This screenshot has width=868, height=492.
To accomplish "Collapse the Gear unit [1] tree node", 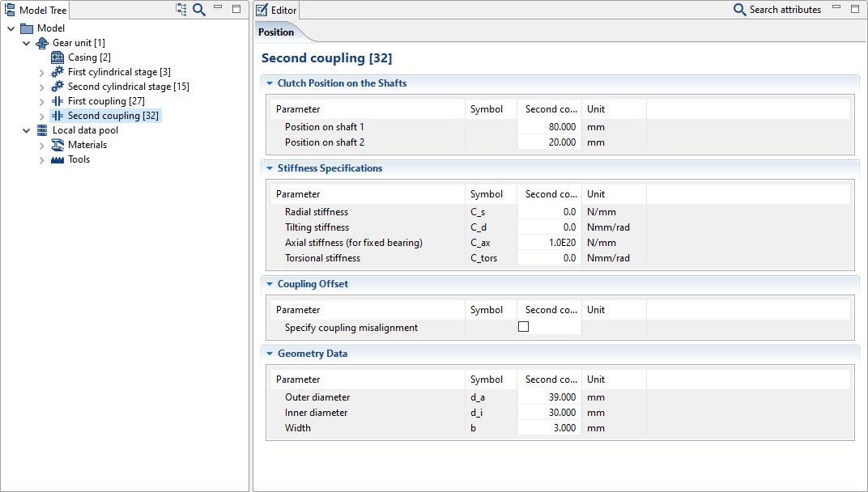I will click(x=27, y=43).
